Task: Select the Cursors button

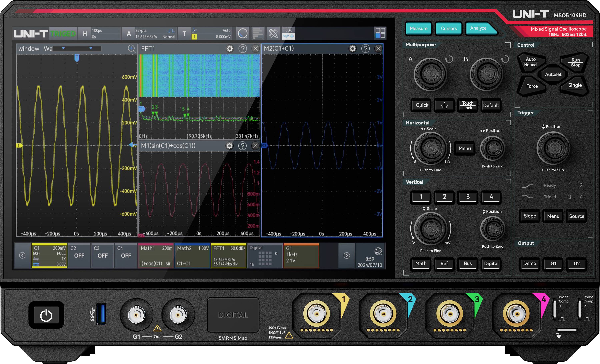Action: 449,28
